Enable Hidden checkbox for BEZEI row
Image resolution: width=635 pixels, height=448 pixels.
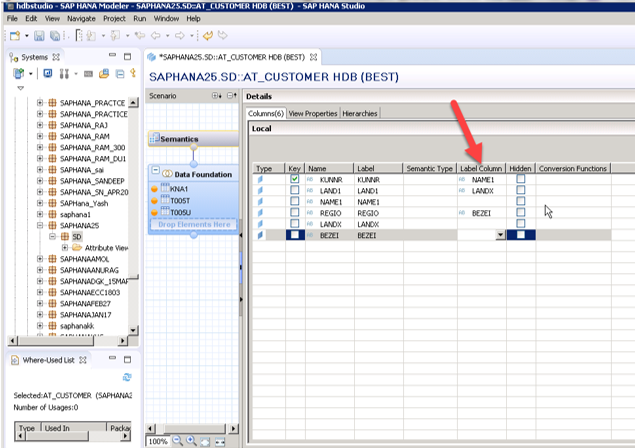click(521, 235)
